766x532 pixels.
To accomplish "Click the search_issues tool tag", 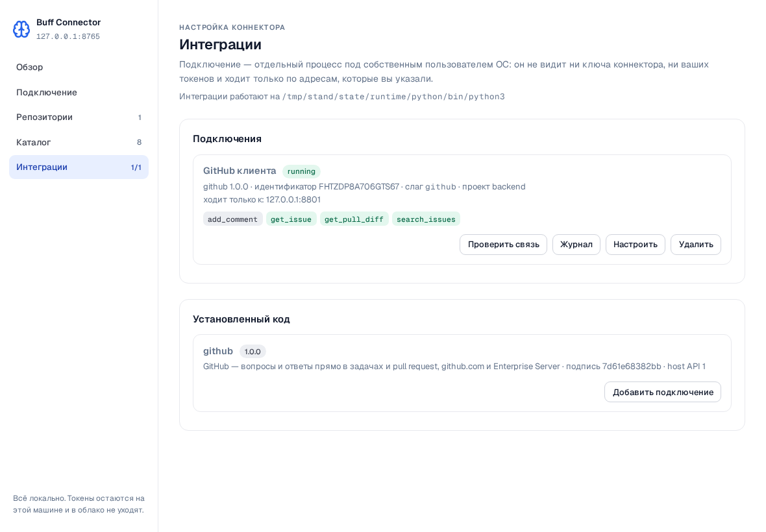I will [426, 219].
